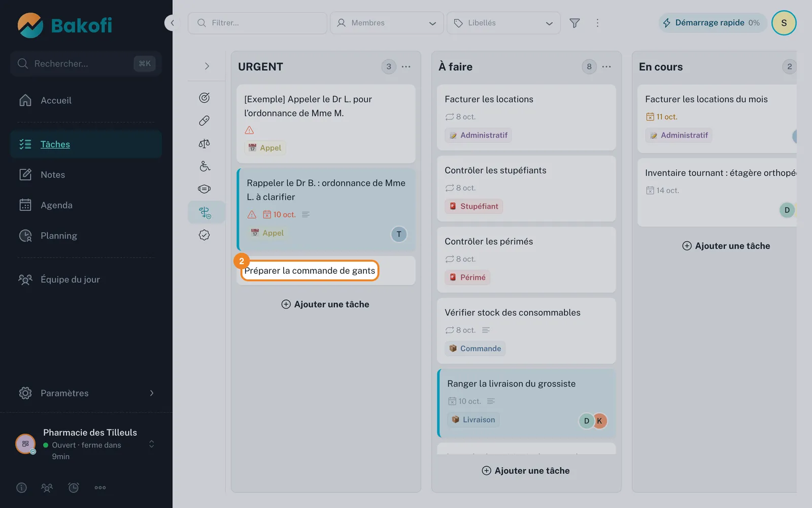
Task: Open the info icon in bottom bar
Action: point(21,488)
